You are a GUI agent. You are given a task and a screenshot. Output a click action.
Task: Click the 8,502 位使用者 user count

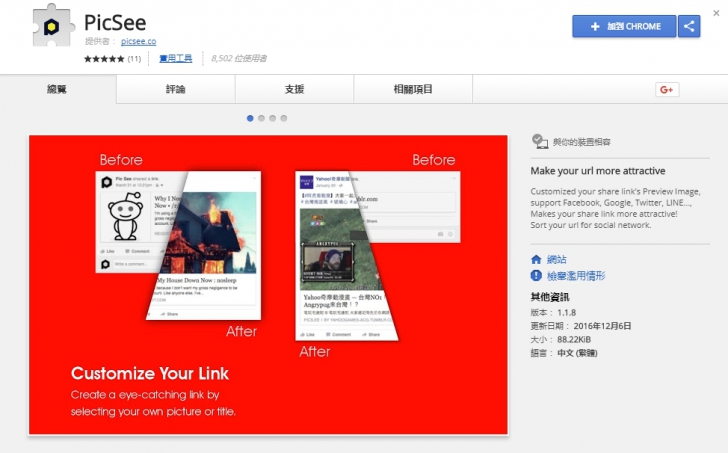click(239, 58)
